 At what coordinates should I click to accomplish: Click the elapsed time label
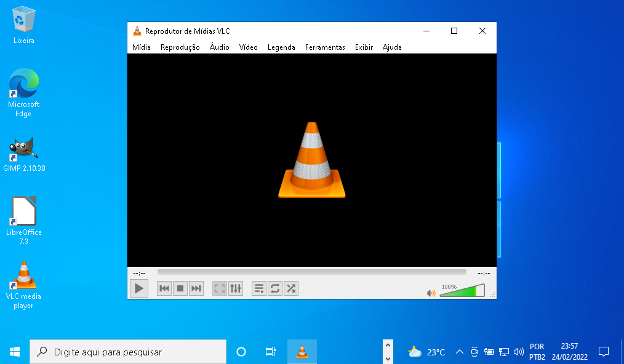[x=139, y=273]
